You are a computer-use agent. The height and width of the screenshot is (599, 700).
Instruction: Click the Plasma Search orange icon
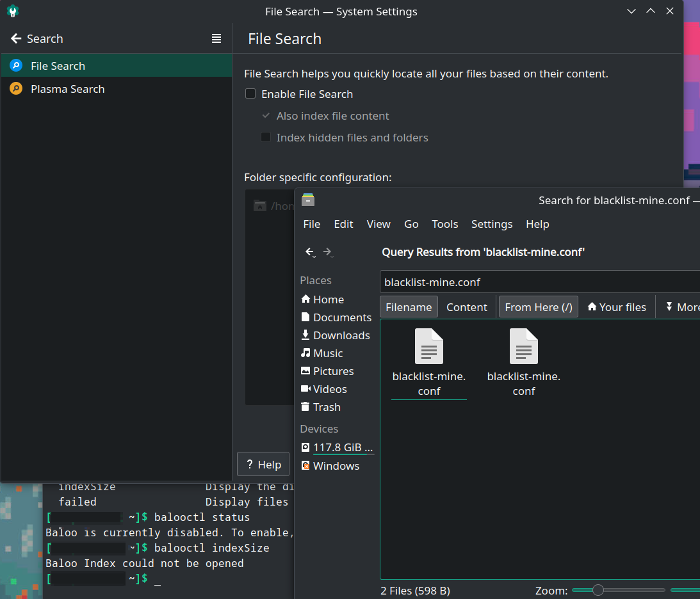pos(16,89)
